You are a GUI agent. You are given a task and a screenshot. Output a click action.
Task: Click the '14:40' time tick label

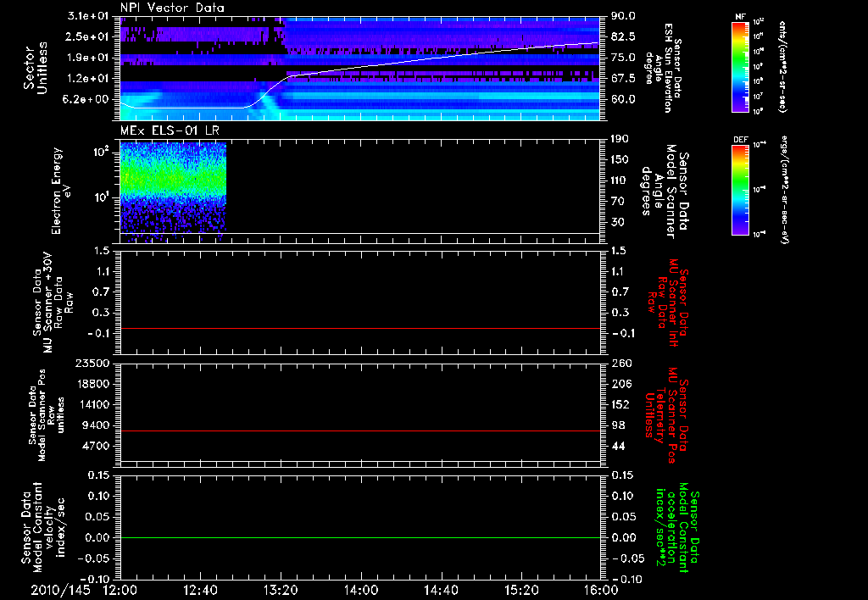441,590
